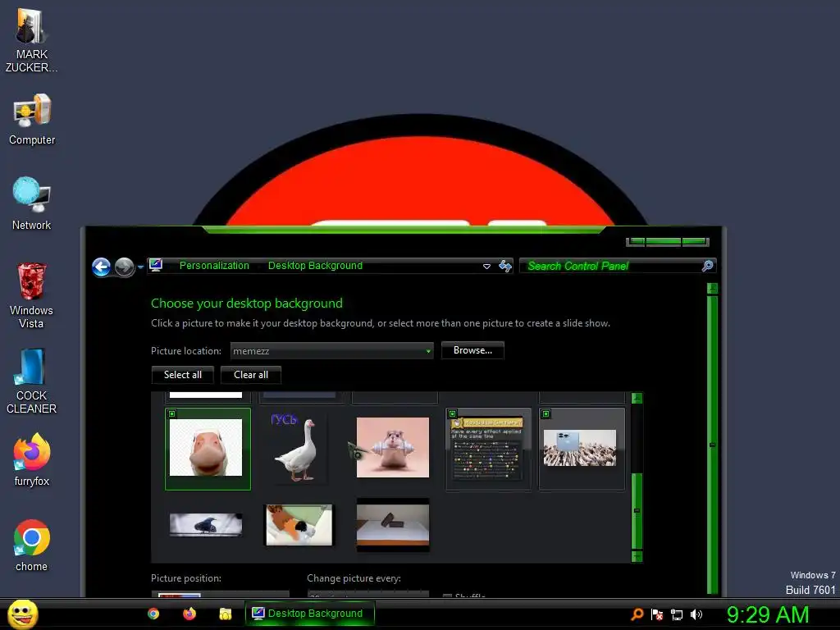Click the window's outer scrollbar track

(713, 445)
